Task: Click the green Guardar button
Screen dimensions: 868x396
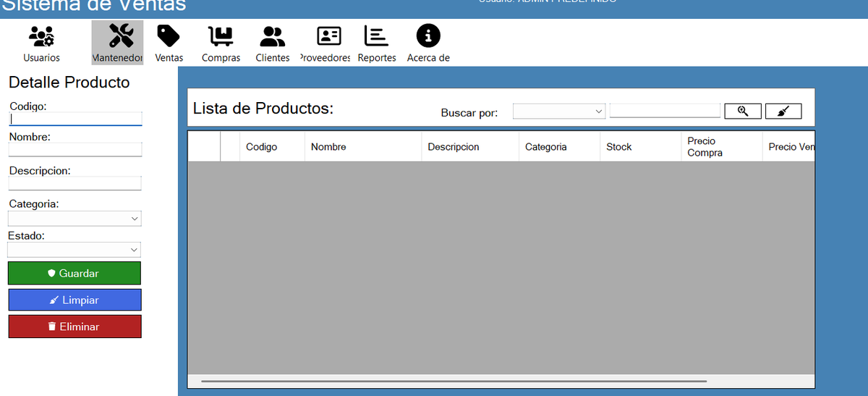Action: click(75, 274)
